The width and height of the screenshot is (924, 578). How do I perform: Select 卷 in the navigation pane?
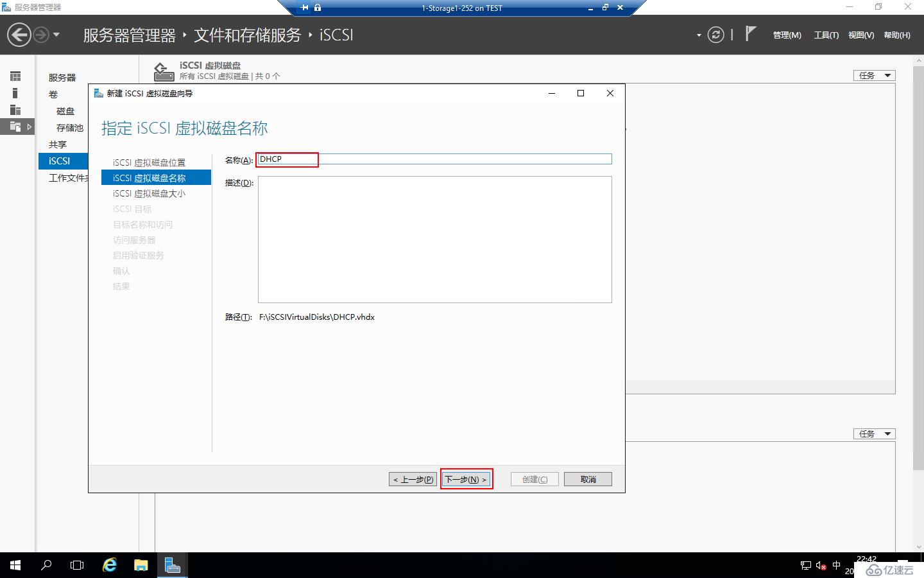(53, 94)
